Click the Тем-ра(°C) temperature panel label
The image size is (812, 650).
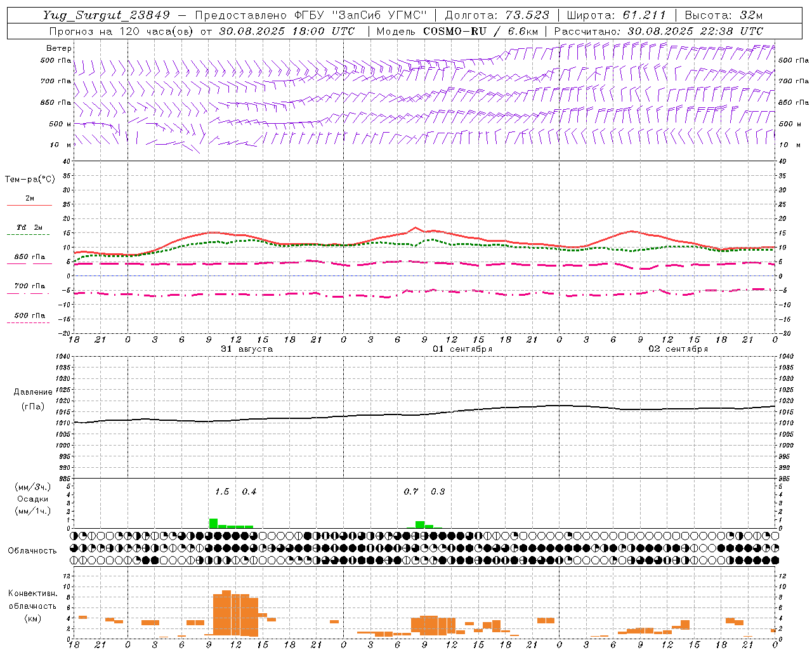[x=30, y=179]
